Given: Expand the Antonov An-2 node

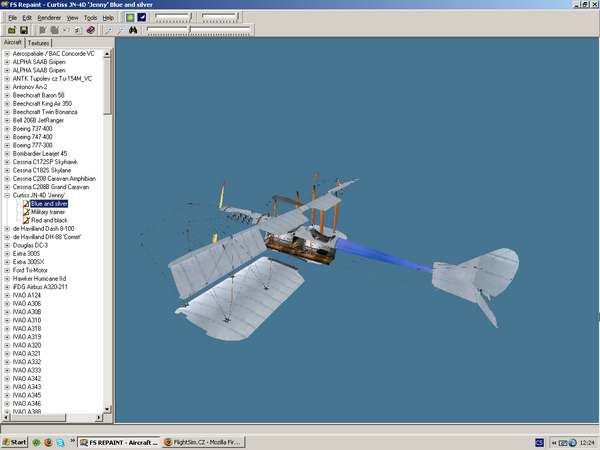Looking at the screenshot, I should pyautogui.click(x=7, y=87).
